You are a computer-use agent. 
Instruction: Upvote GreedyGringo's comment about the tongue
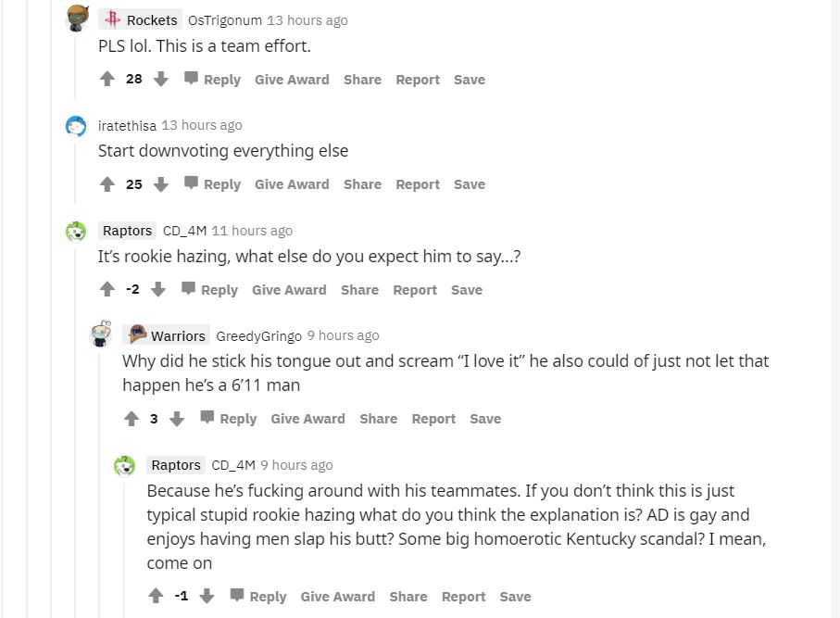132,419
